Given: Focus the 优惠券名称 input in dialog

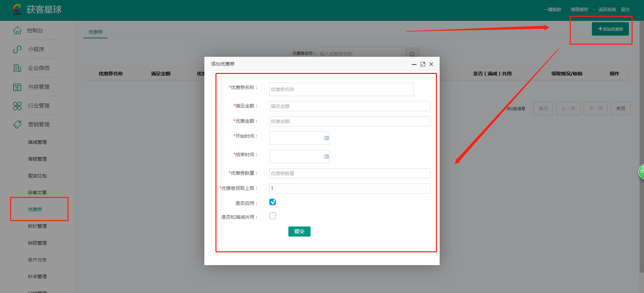Looking at the screenshot, I should click(x=341, y=89).
